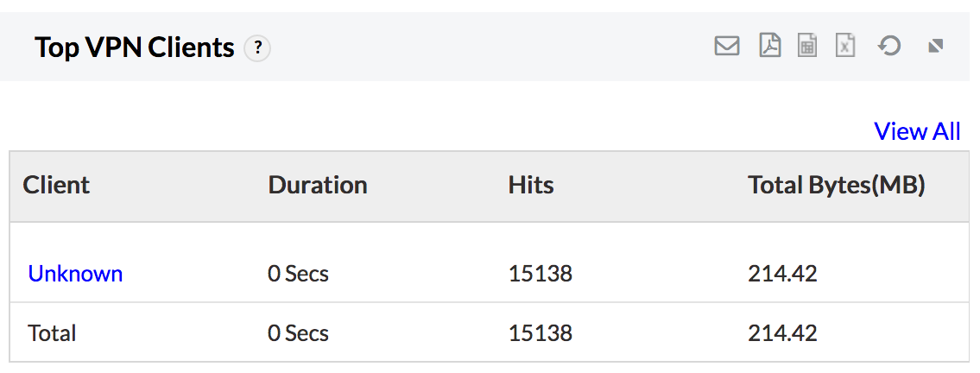Maximize the Top VPN Clients widget
This screenshot has height=373, width=980.
pyautogui.click(x=935, y=46)
